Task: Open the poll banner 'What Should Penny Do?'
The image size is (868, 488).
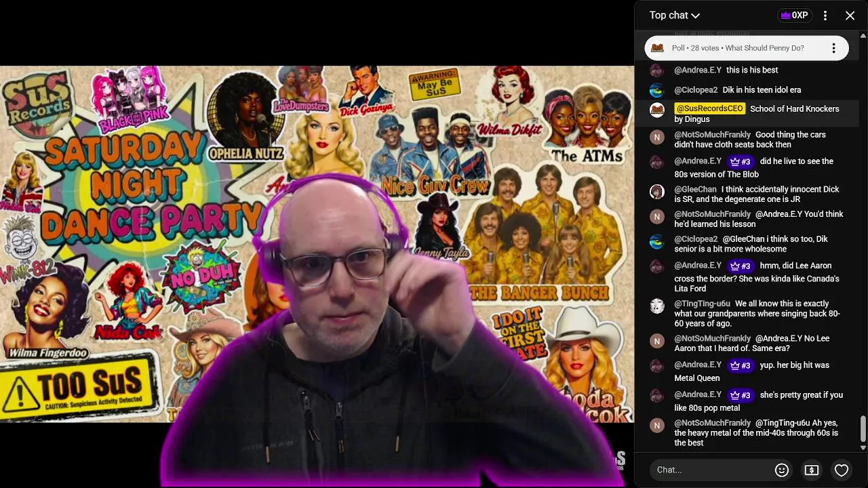Action: 746,48
